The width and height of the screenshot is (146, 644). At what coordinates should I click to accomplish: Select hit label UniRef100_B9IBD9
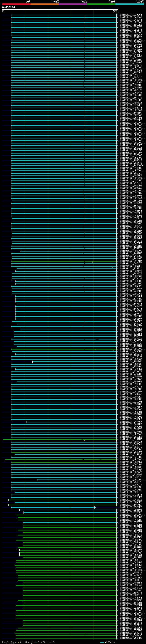131,527
